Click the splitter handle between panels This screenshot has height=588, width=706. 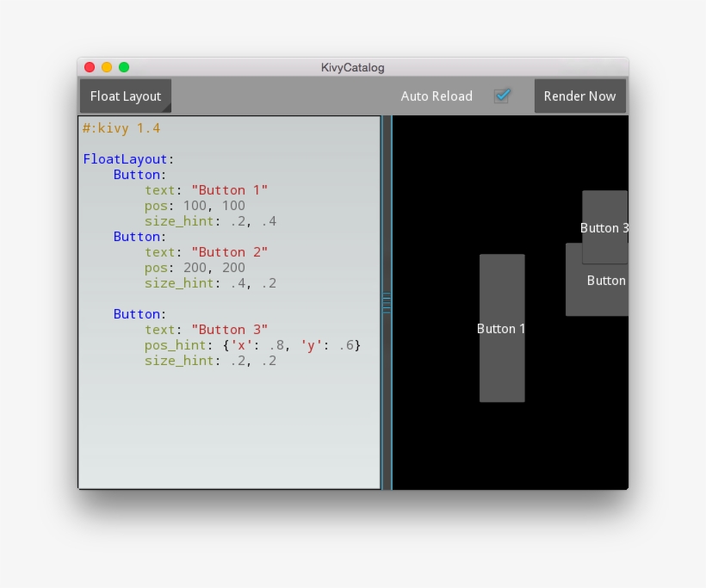point(386,302)
